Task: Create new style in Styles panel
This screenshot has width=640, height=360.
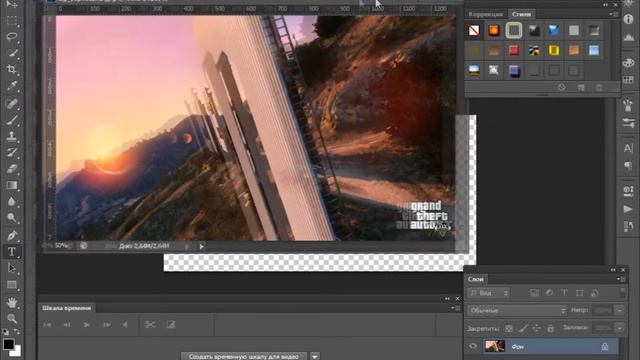Action: pos(581,87)
